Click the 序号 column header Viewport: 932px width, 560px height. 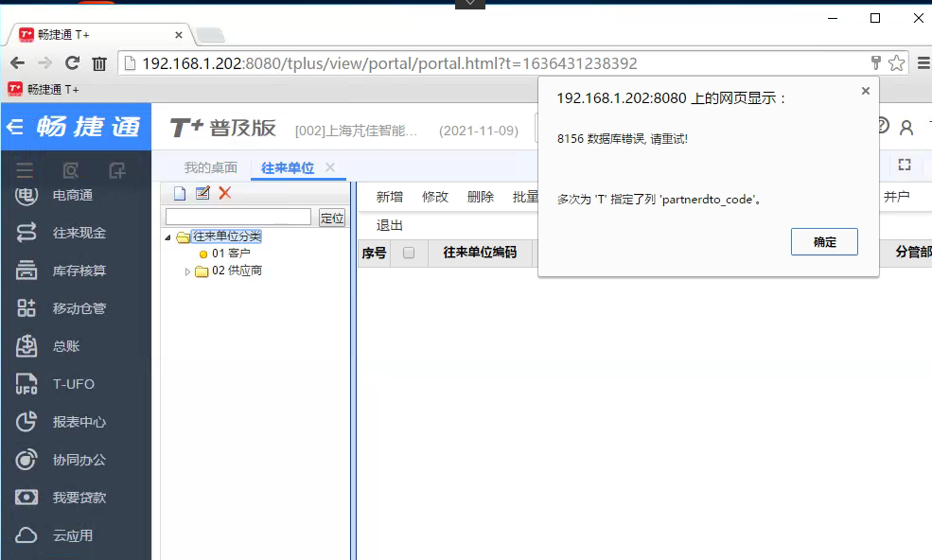tap(374, 253)
